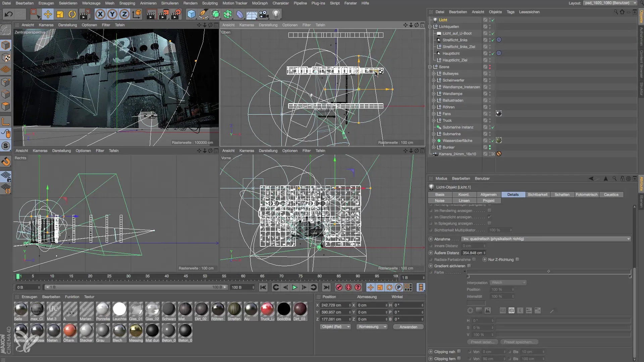The width and height of the screenshot is (644, 362).
Task: Open the spline pen tool icon
Action: coord(203,14)
